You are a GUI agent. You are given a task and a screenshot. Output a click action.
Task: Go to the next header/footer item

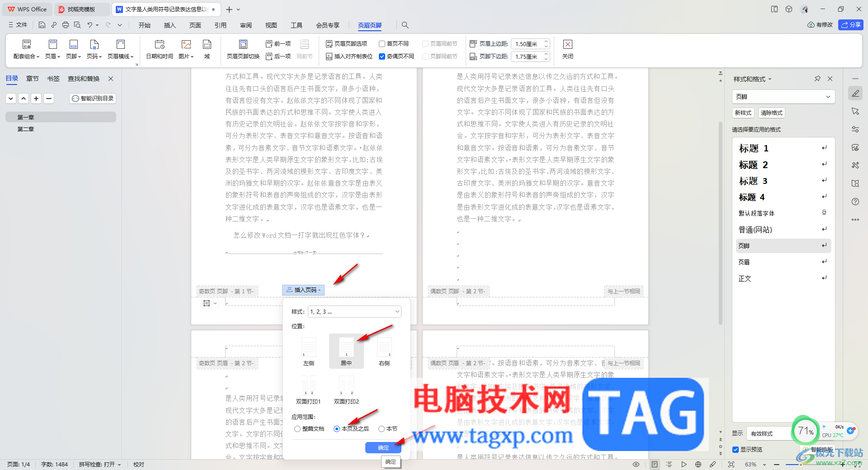tap(278, 56)
